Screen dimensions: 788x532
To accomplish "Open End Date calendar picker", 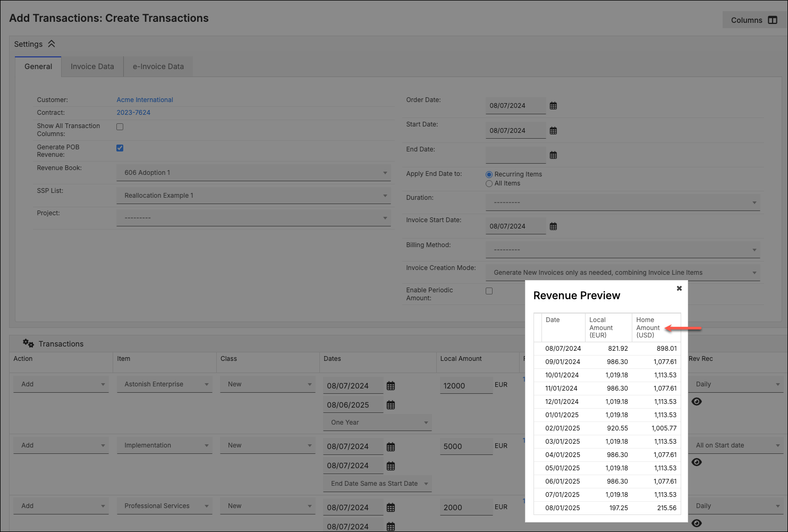I will pyautogui.click(x=553, y=155).
